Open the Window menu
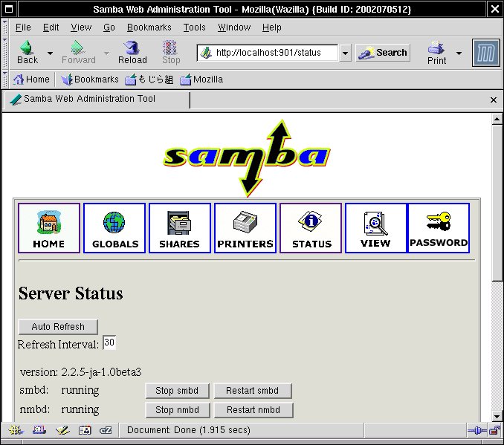This screenshot has width=504, height=445. pos(234,27)
